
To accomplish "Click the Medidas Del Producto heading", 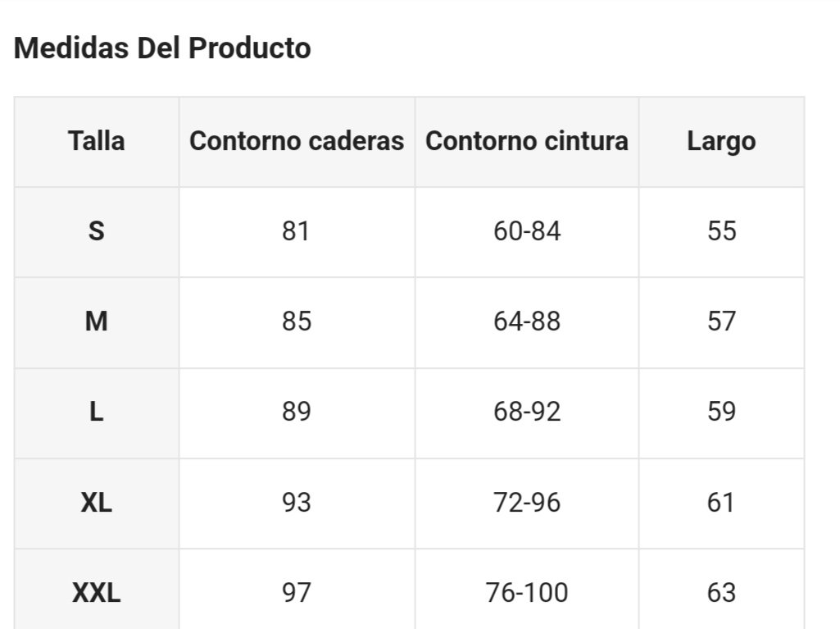I will click(162, 48).
